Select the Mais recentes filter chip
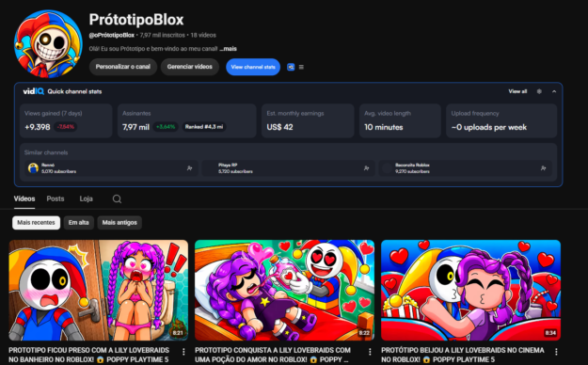The height and width of the screenshot is (365, 588). coord(36,222)
